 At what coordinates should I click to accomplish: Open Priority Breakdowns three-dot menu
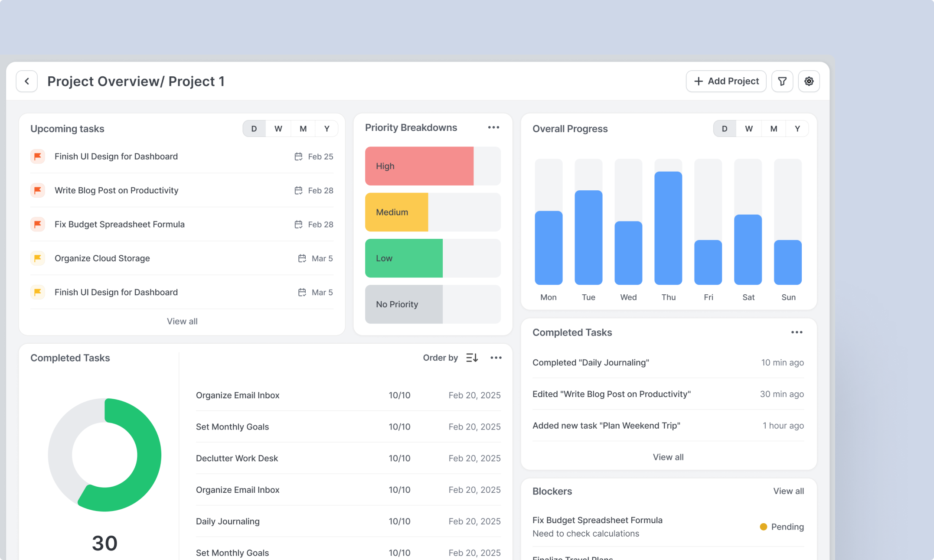click(493, 127)
